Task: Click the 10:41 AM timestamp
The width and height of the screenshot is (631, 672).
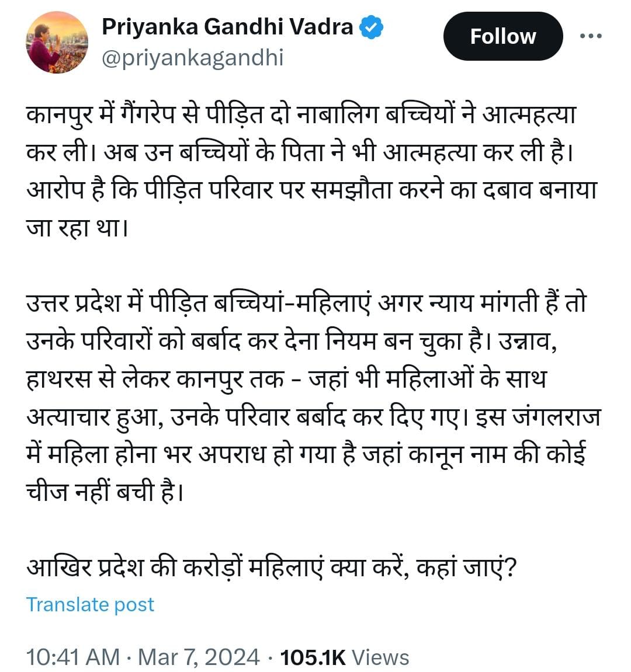Action: tap(73, 657)
